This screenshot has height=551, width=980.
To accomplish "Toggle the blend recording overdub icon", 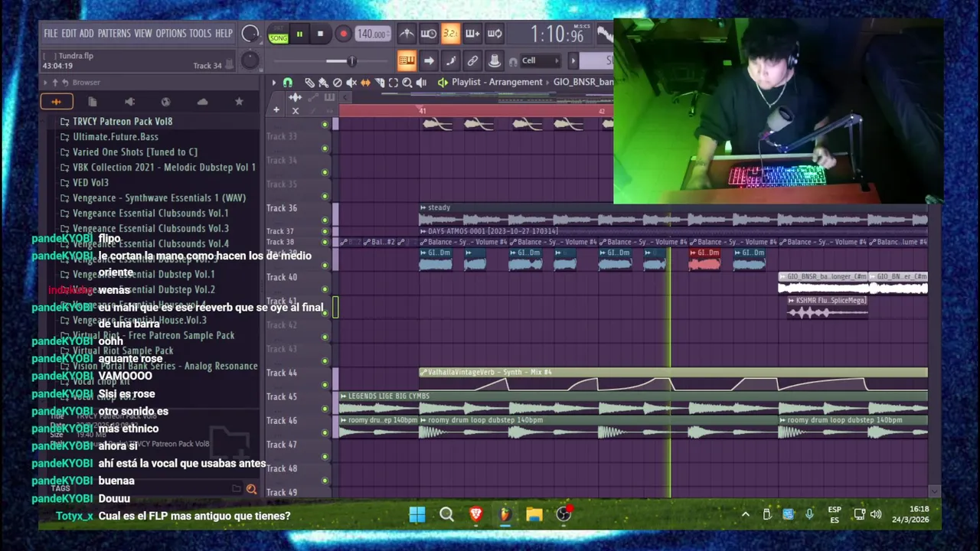I will [x=472, y=34].
